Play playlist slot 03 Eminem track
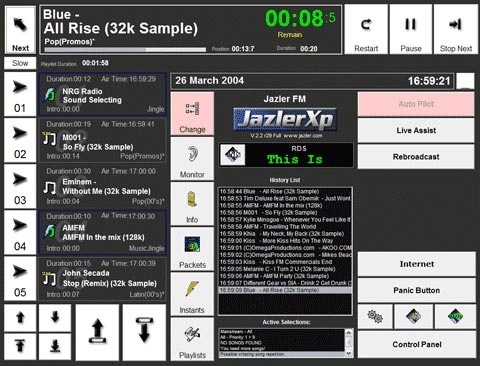The height and width of the screenshot is (366, 480). [20, 187]
